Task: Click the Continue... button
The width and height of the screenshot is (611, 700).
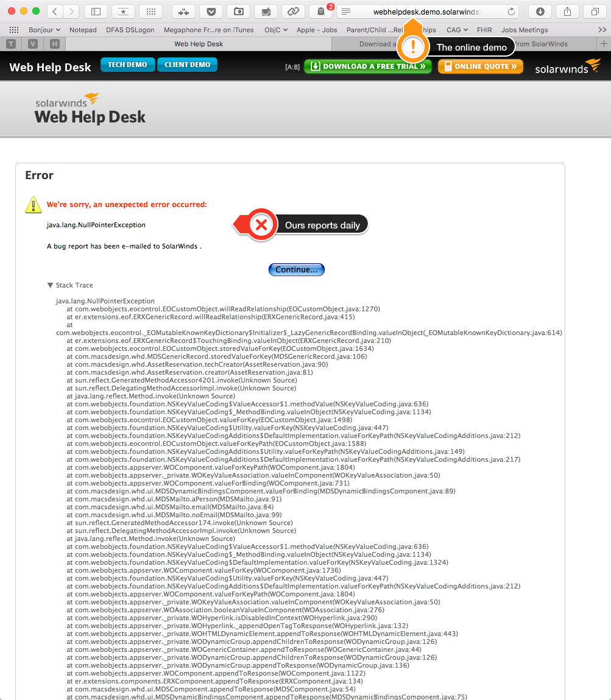Action: (x=296, y=270)
